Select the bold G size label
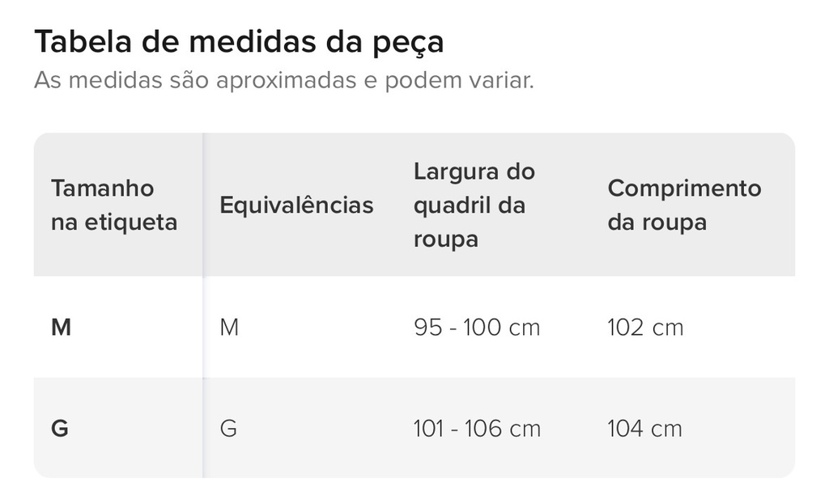The height and width of the screenshot is (504, 829). click(x=60, y=429)
